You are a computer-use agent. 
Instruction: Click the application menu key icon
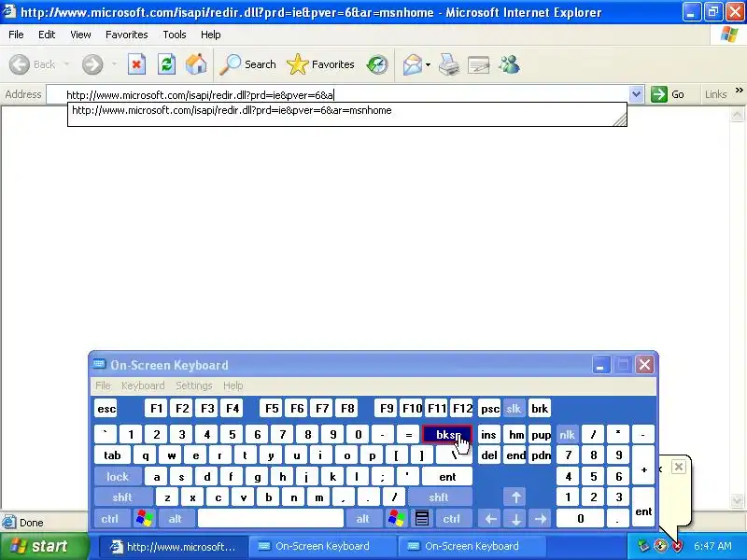[x=422, y=519]
